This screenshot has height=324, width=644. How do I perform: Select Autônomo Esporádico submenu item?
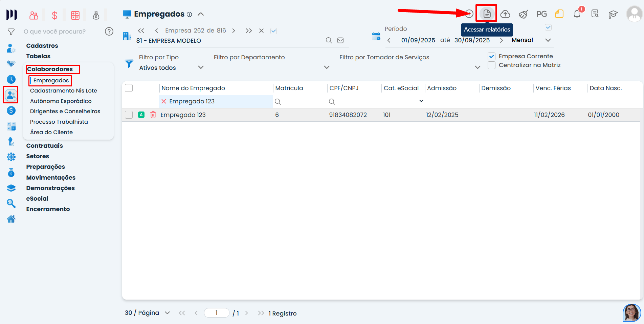pyautogui.click(x=61, y=101)
